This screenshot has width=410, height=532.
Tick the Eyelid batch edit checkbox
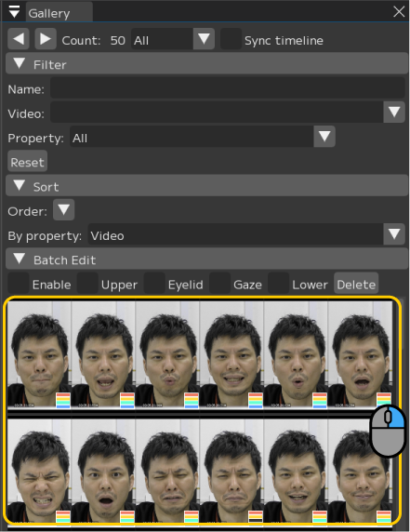point(154,283)
